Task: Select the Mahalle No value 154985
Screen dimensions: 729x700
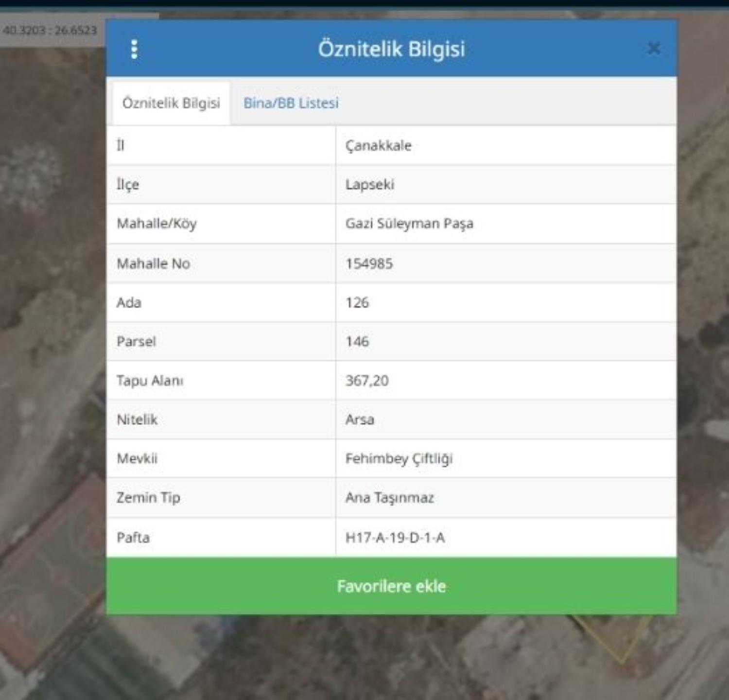Action: [x=369, y=263]
